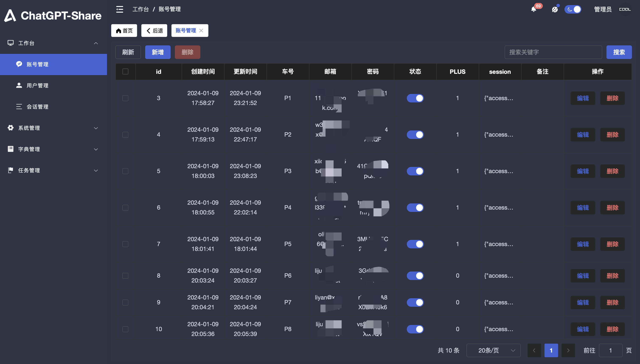
Task: Select the checkbox for row id 7
Action: [125, 244]
